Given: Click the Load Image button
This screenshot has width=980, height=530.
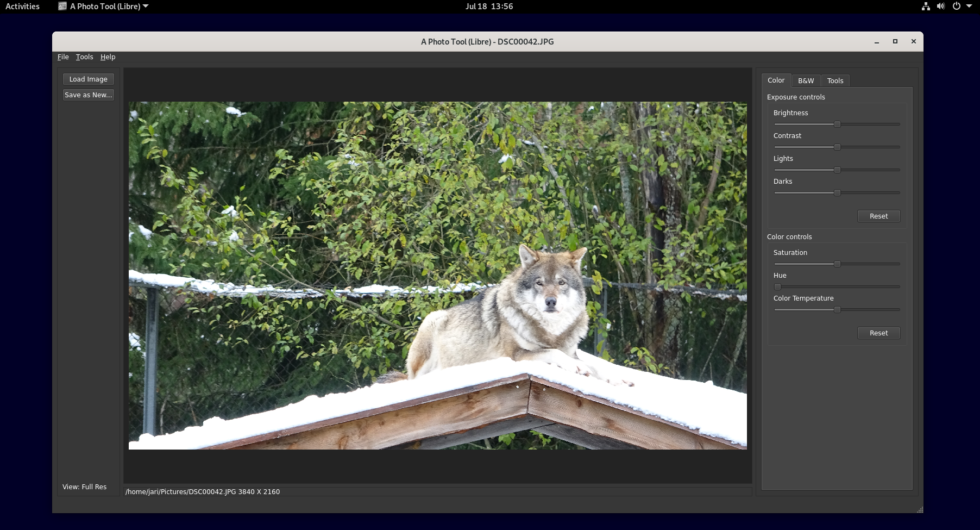Looking at the screenshot, I should coord(89,79).
